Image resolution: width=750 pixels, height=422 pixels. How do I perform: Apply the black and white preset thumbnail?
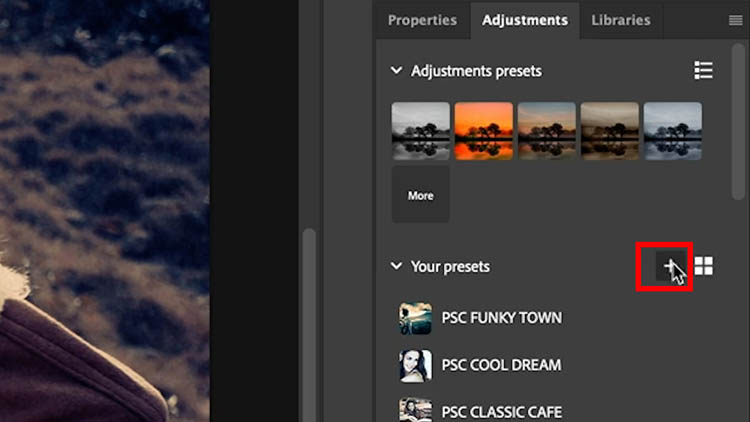coord(420,131)
